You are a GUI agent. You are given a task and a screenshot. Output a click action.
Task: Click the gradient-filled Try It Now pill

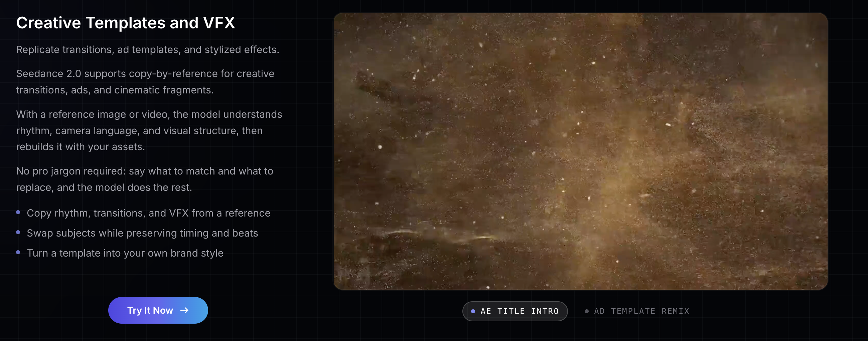coord(158,310)
